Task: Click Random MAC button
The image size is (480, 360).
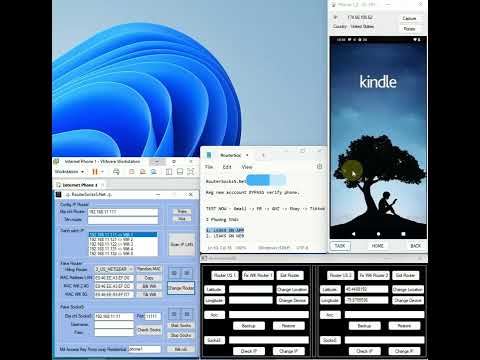Action: 149,269
